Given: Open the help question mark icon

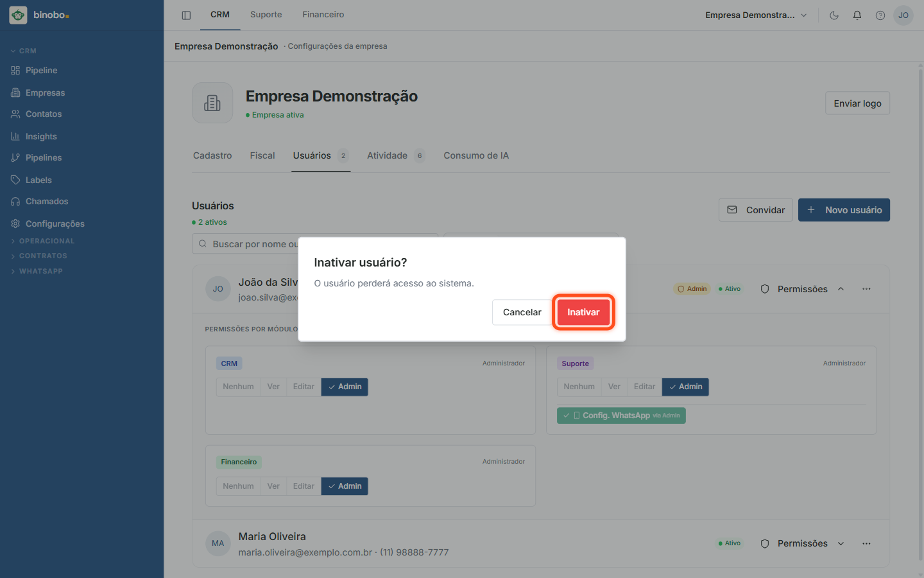Looking at the screenshot, I should pos(880,15).
